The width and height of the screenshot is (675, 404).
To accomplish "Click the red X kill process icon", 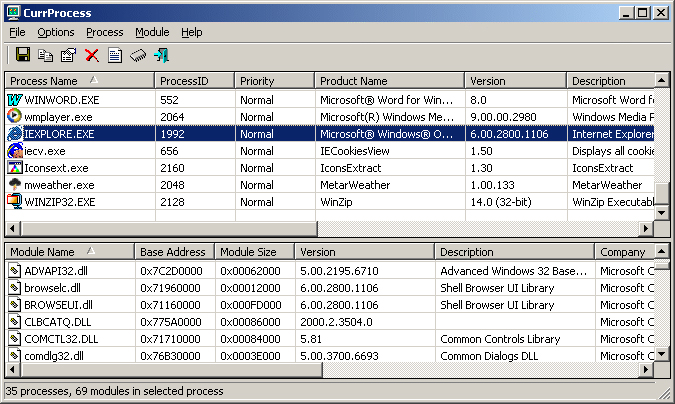I will 92,55.
